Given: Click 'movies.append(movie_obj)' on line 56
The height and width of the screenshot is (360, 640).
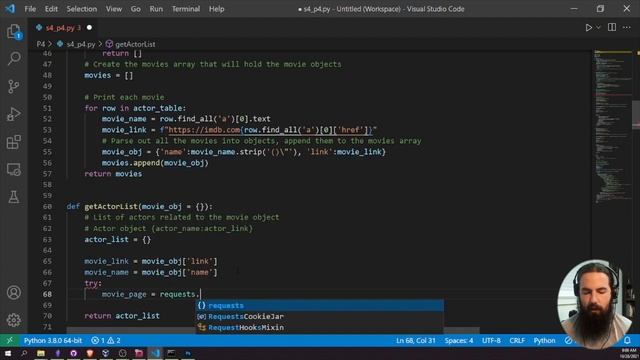Looking at the screenshot, I should pos(155,163).
